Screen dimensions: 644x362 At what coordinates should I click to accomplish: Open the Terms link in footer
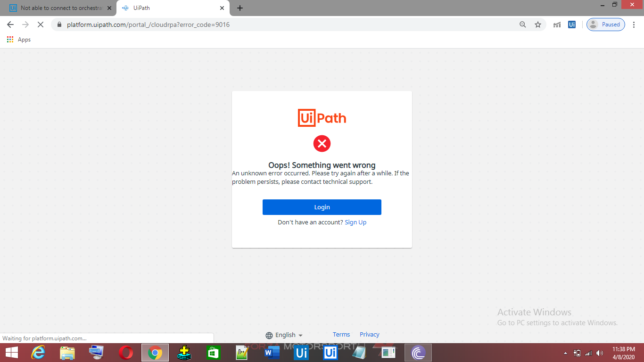pos(341,334)
